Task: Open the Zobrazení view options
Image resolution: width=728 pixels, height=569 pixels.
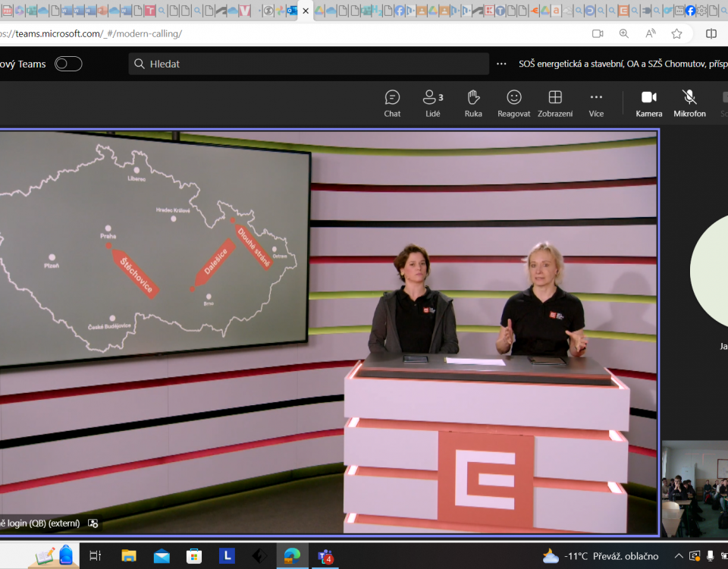Action: [555, 104]
